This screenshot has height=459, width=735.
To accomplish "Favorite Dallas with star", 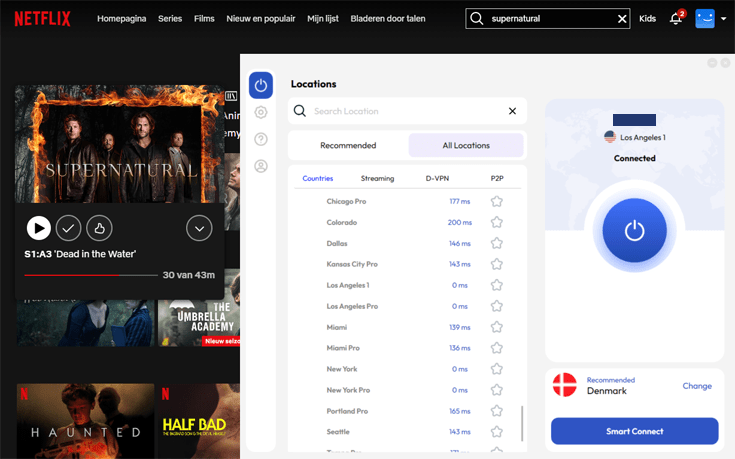I will (x=497, y=243).
